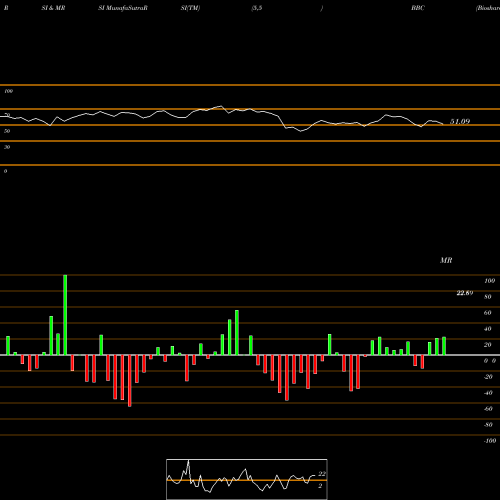500x500 pixels.
Task: Click the RSI axis label 50
Action: pos(7,131)
